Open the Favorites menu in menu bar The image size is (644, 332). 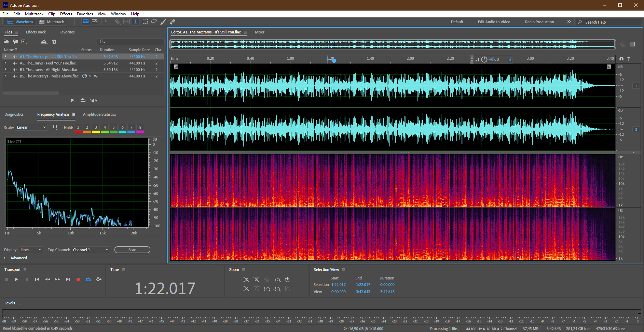[x=85, y=14]
